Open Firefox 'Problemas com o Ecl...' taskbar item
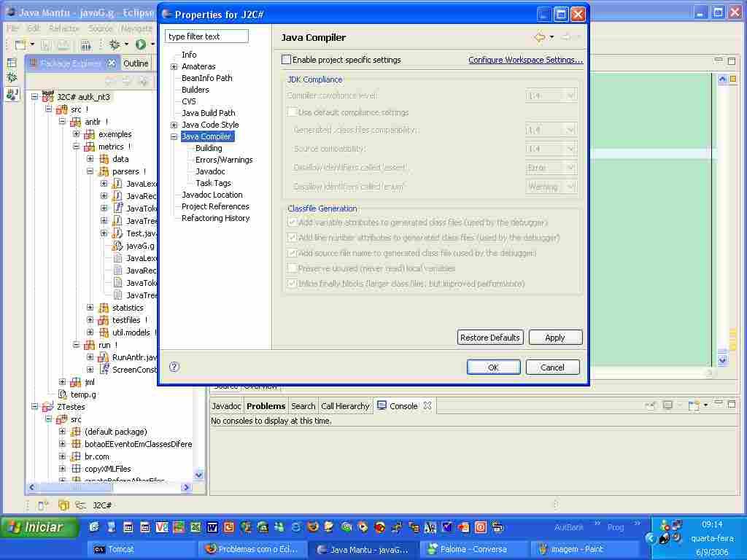This screenshot has height=560, width=747. (252, 549)
